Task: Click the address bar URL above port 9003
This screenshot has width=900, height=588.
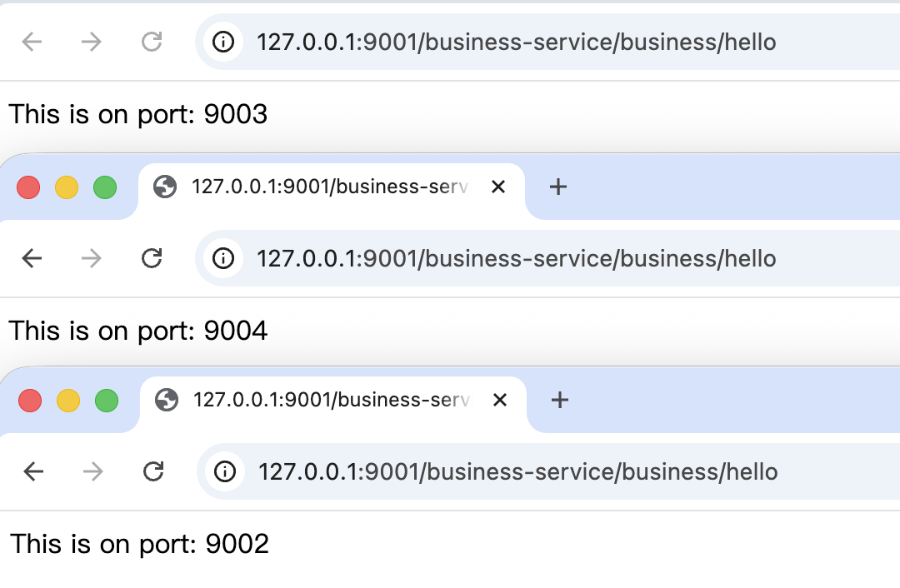Action: click(x=516, y=42)
